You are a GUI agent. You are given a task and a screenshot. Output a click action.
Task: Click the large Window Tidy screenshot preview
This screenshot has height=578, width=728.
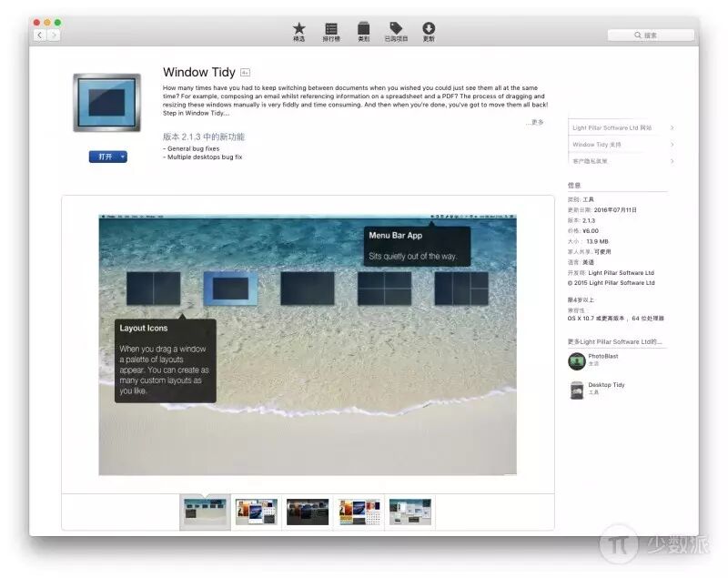pyautogui.click(x=308, y=345)
